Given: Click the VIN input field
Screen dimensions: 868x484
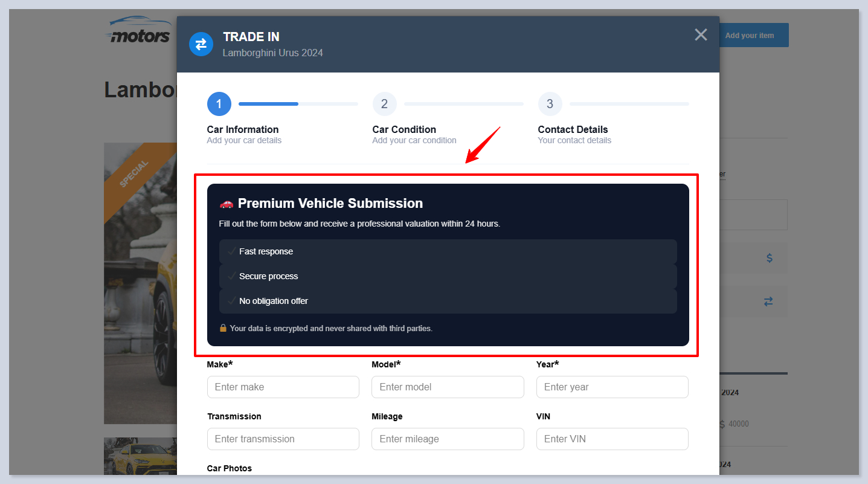Looking at the screenshot, I should [612, 439].
